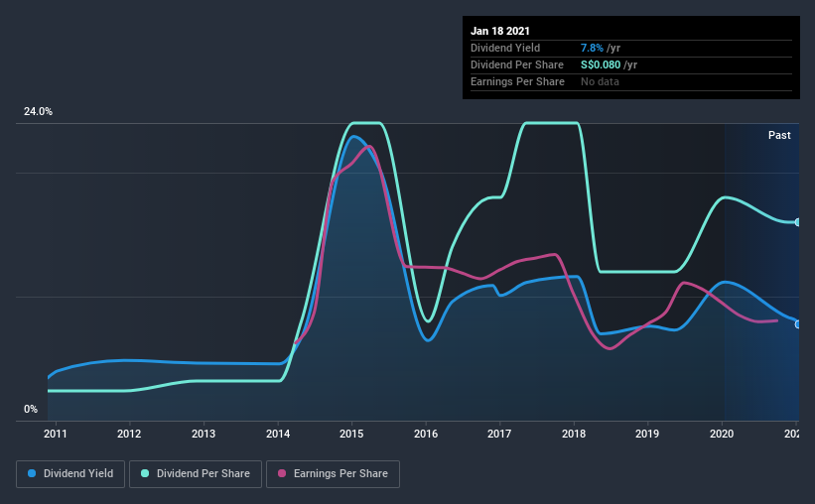Click the tooltip Earnings Per Share row label
The image size is (815, 504).
point(517,81)
